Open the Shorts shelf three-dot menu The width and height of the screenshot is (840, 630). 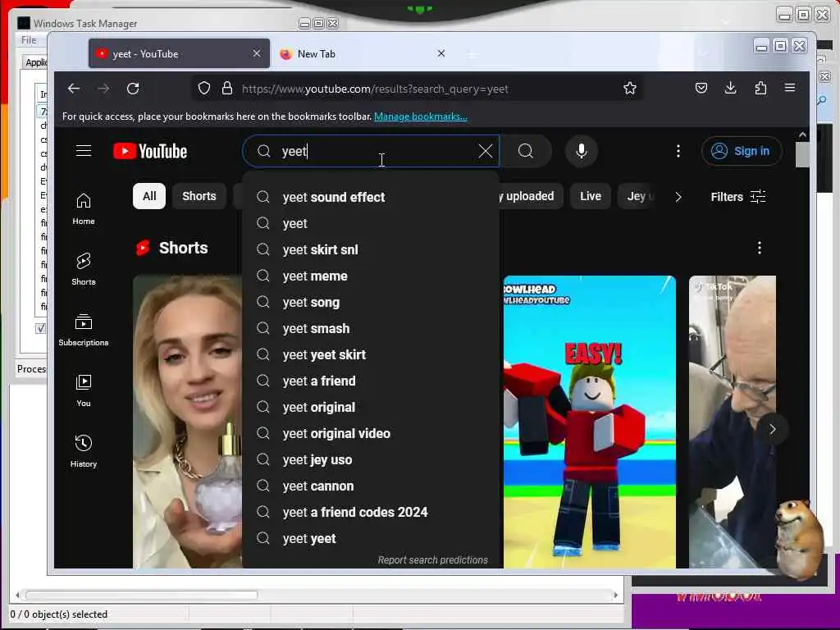[x=759, y=248]
